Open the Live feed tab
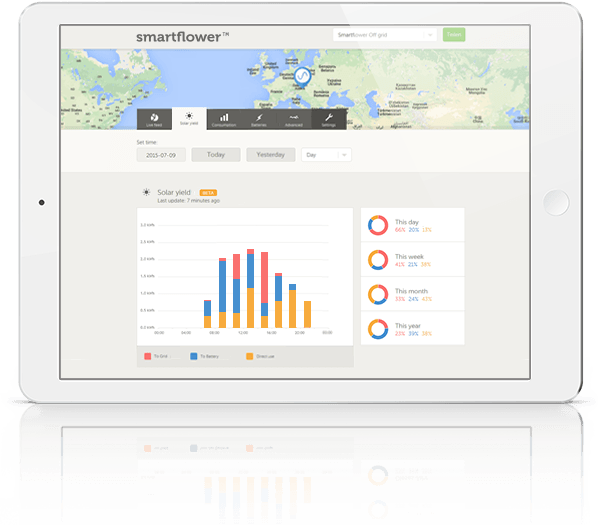This screenshot has height=525, width=600. 154,119
